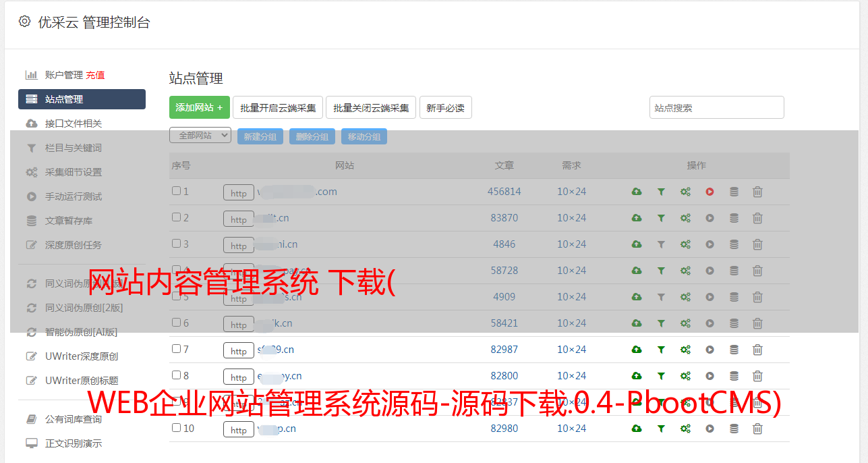Tick the checkbox for site row 10
The image size is (868, 463).
[176, 428]
